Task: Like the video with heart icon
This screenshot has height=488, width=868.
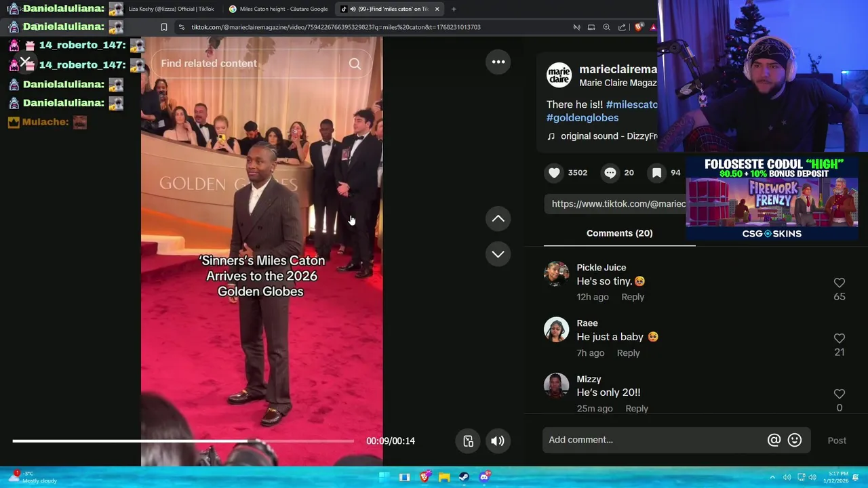Action: click(x=554, y=173)
